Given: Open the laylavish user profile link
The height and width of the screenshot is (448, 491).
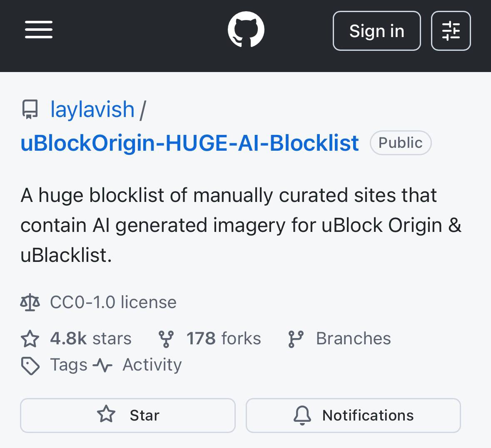Looking at the screenshot, I should pos(92,110).
